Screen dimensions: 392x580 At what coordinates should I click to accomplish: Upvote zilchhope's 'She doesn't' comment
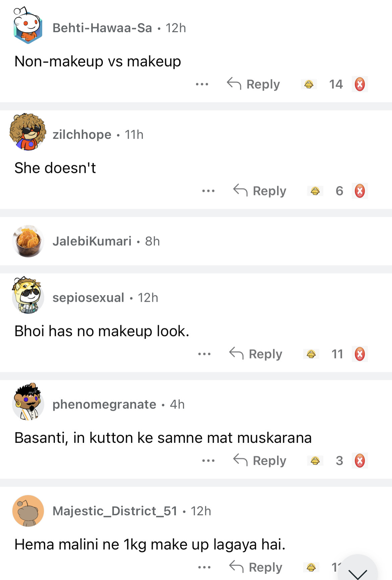(315, 191)
